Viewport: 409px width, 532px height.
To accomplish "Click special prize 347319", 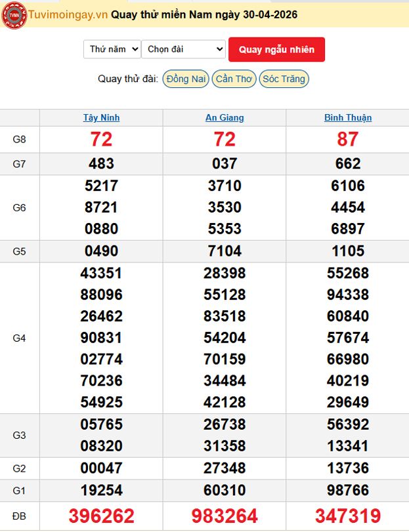I will tap(348, 516).
